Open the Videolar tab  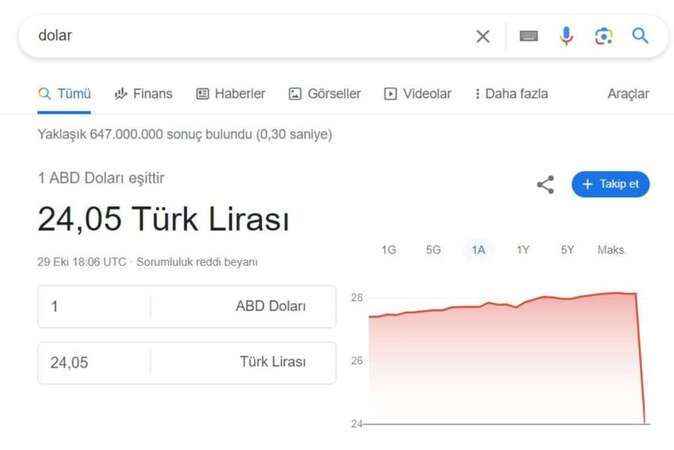coord(417,94)
